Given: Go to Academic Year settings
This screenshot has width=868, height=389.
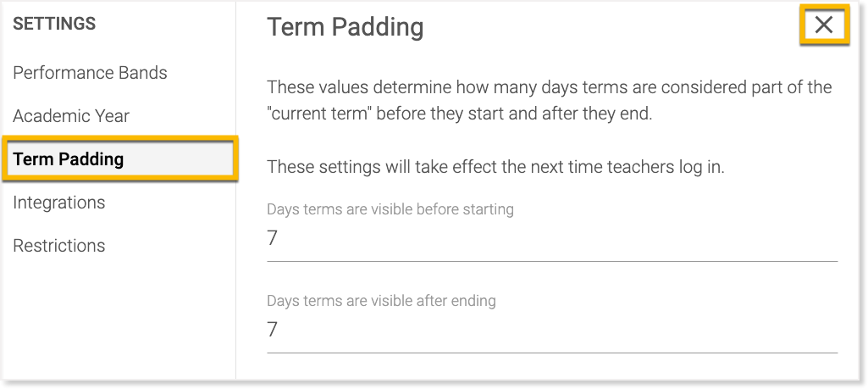Looking at the screenshot, I should [71, 116].
